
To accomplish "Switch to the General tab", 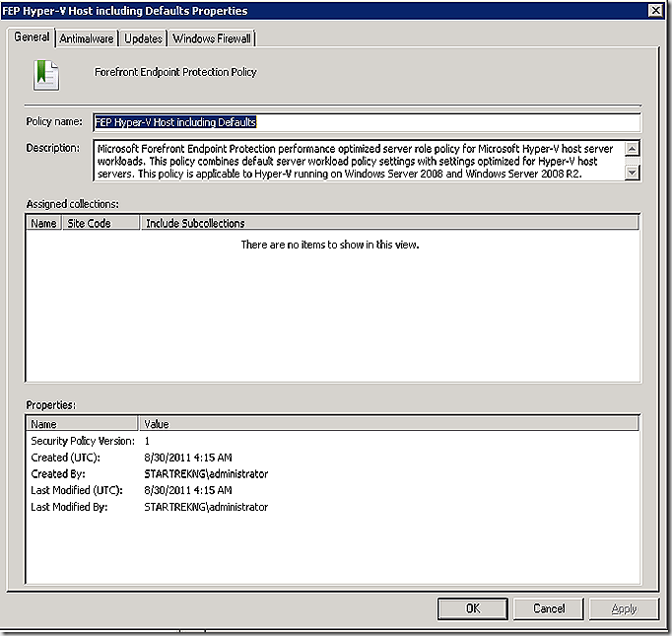I will coord(32,37).
